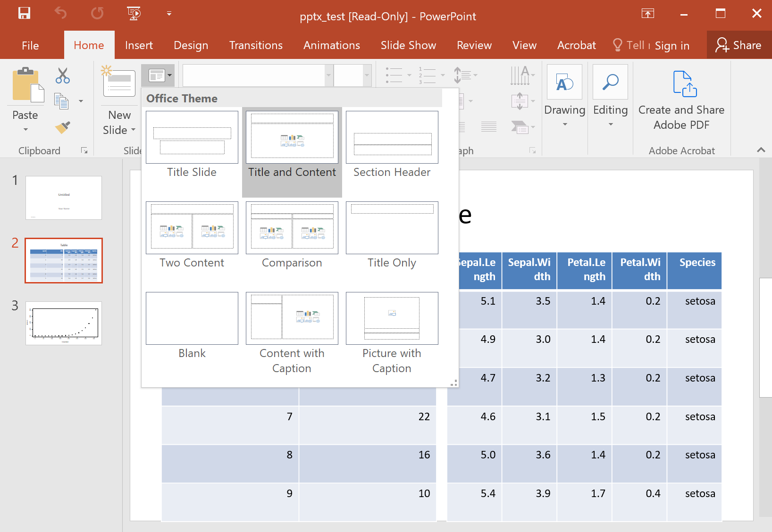The width and height of the screenshot is (772, 532).
Task: Open the Animations tab
Action: click(331, 45)
